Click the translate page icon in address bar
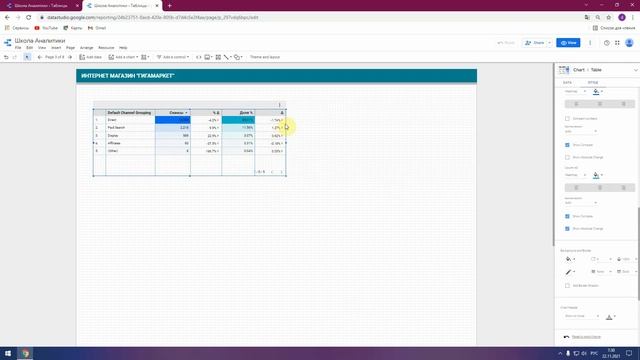 pyautogui.click(x=587, y=18)
